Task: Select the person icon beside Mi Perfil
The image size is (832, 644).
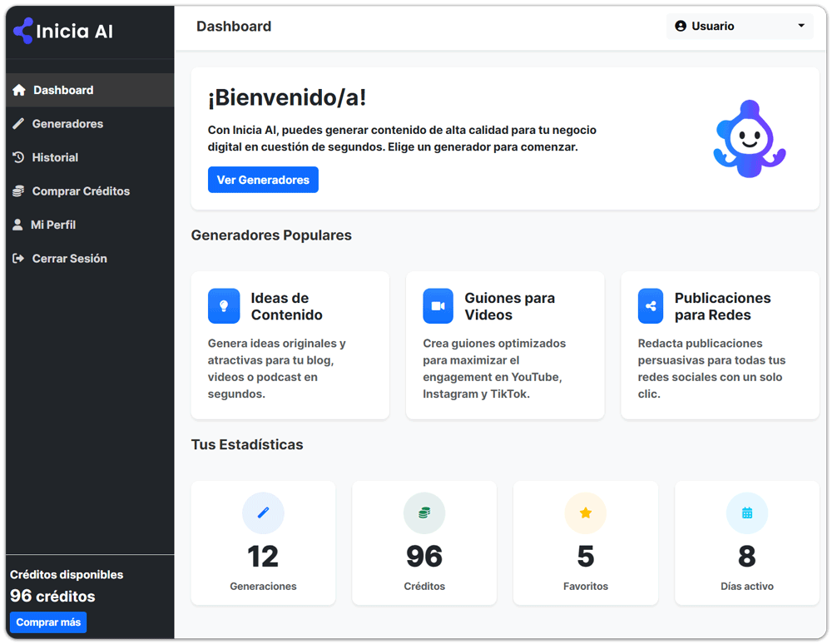Action: (x=18, y=224)
